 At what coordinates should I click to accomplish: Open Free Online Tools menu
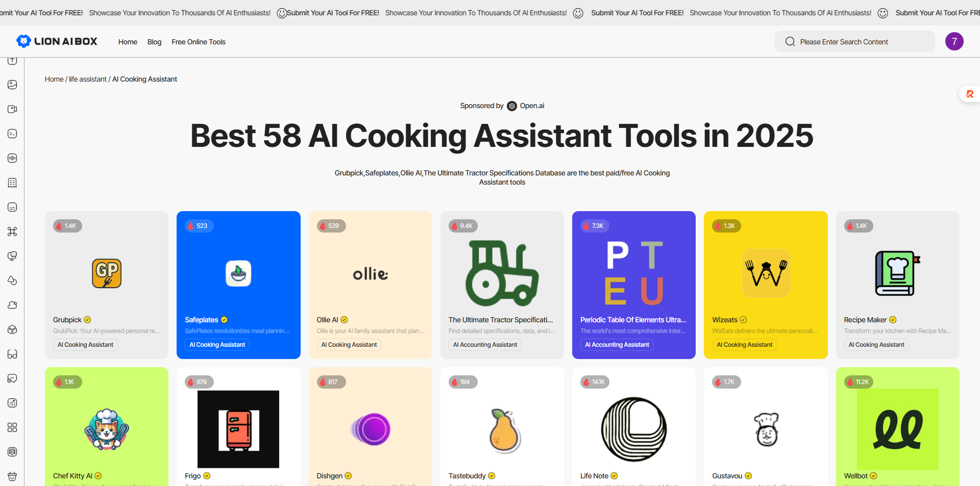pyautogui.click(x=199, y=42)
